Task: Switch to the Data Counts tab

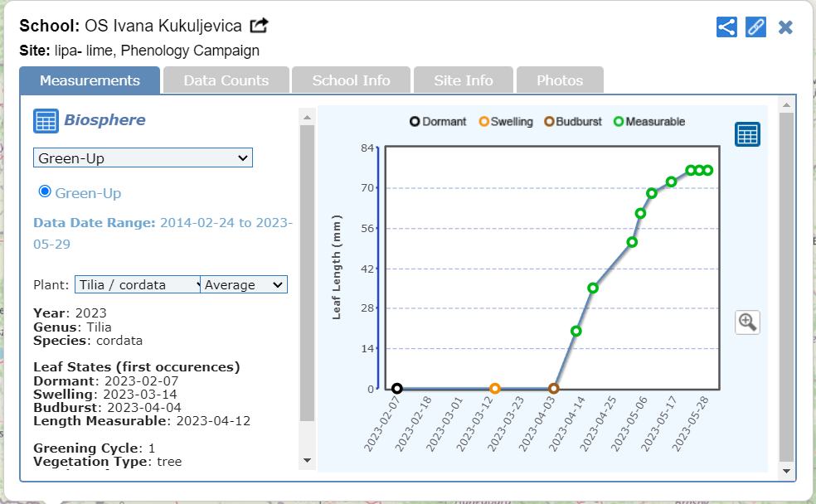Action: [226, 80]
